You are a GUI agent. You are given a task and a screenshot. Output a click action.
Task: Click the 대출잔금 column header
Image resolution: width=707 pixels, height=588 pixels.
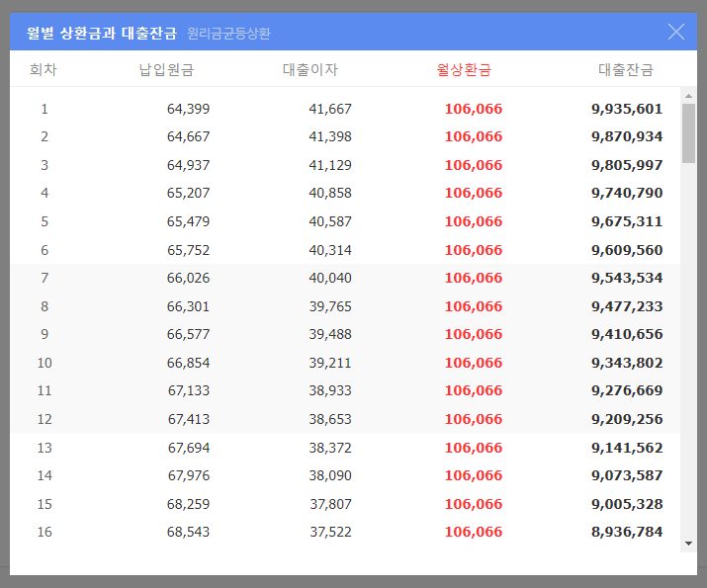coord(625,69)
